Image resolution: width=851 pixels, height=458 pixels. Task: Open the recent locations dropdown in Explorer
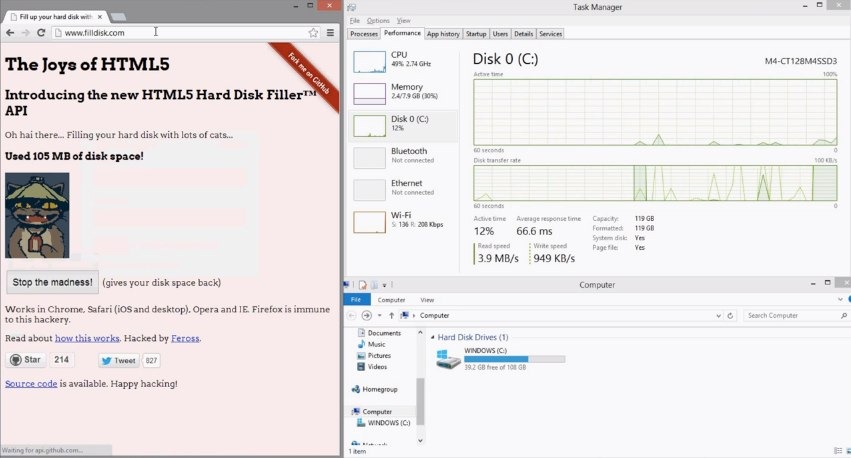point(380,316)
